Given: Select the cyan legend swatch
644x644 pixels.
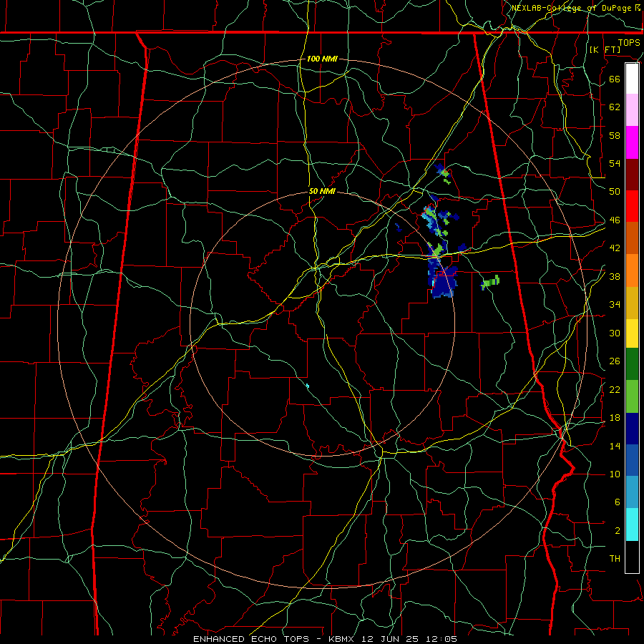Looking at the screenshot, I should coord(632,525).
